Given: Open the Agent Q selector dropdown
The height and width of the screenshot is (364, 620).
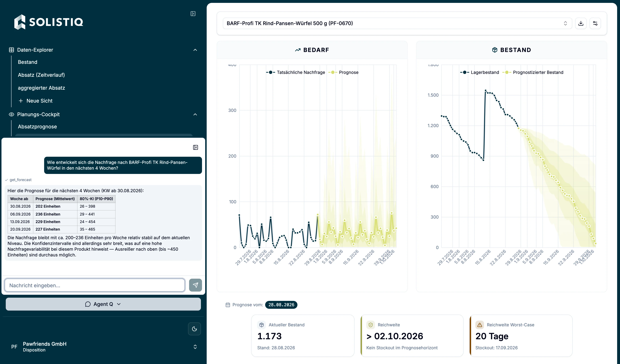Looking at the screenshot, I should (103, 304).
